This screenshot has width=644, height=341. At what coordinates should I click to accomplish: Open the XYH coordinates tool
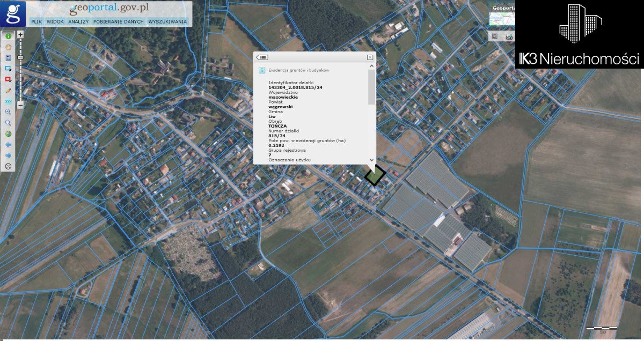[x=9, y=101]
